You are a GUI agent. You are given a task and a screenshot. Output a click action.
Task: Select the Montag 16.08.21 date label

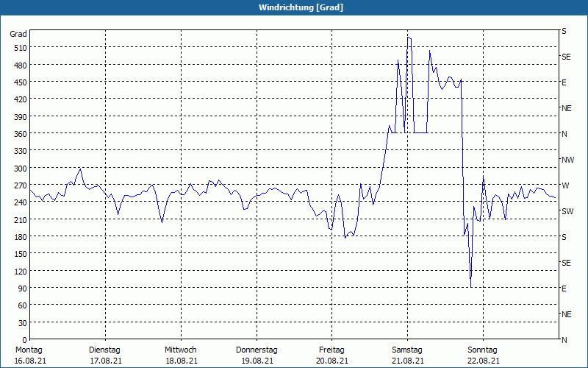point(29,355)
